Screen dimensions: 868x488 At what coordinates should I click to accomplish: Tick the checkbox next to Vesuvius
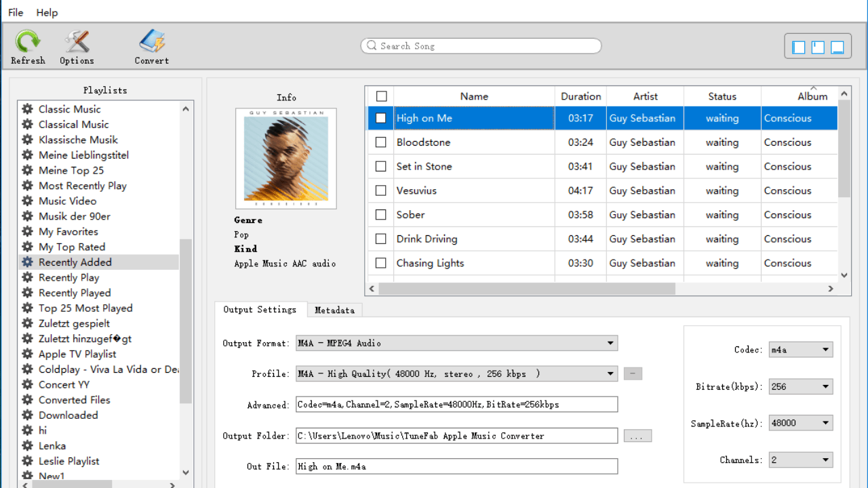381,190
